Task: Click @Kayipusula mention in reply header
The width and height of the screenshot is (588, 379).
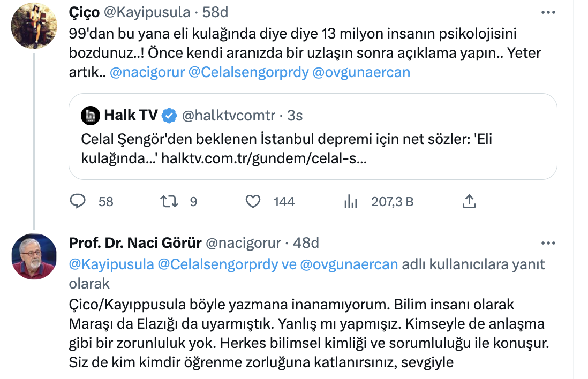Action: (x=111, y=264)
